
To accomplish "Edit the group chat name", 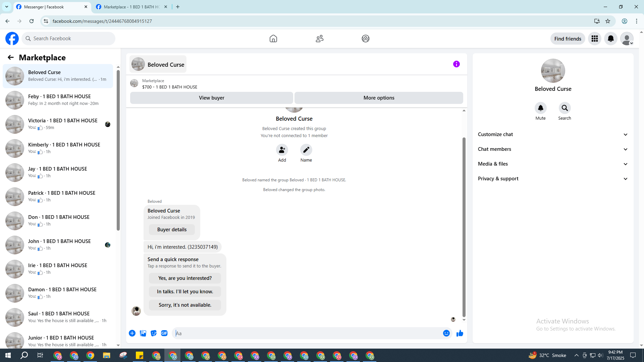I will click(x=306, y=150).
